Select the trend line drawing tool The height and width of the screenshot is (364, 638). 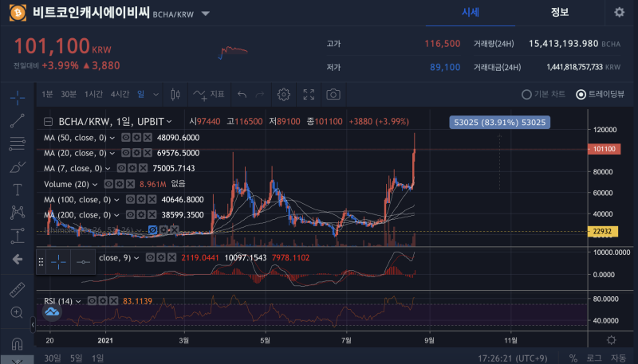18,120
